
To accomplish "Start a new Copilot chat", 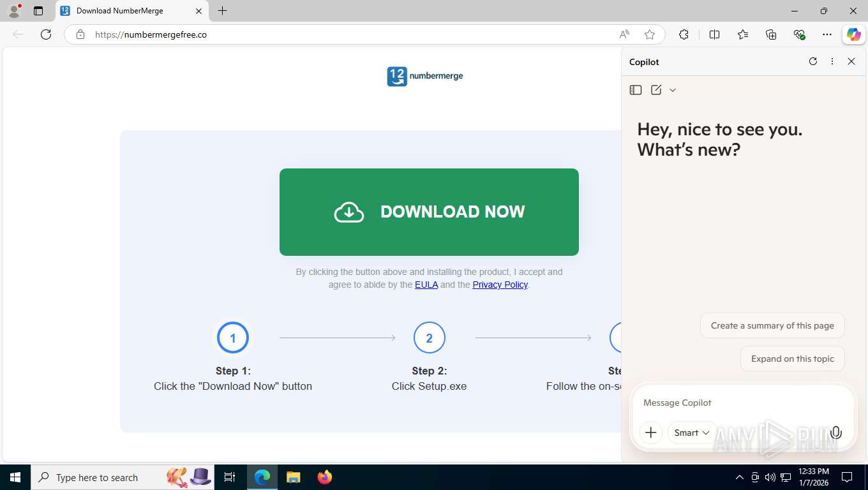I will [x=656, y=90].
